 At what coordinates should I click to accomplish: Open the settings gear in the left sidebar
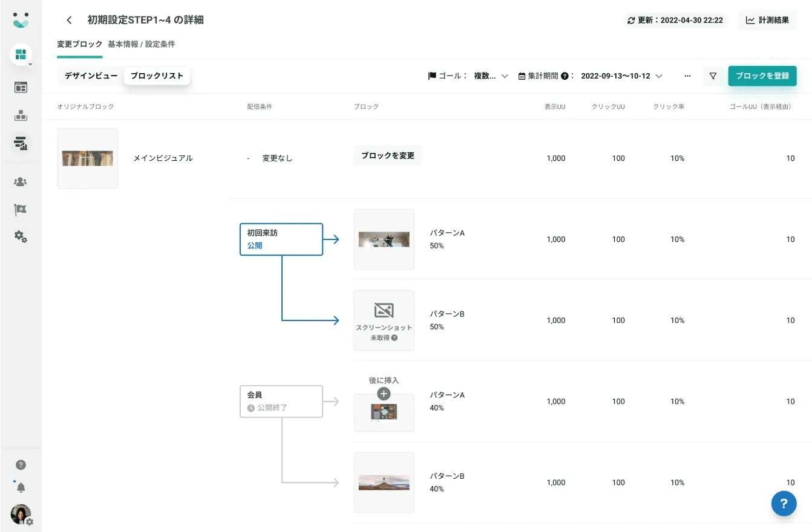click(x=21, y=237)
